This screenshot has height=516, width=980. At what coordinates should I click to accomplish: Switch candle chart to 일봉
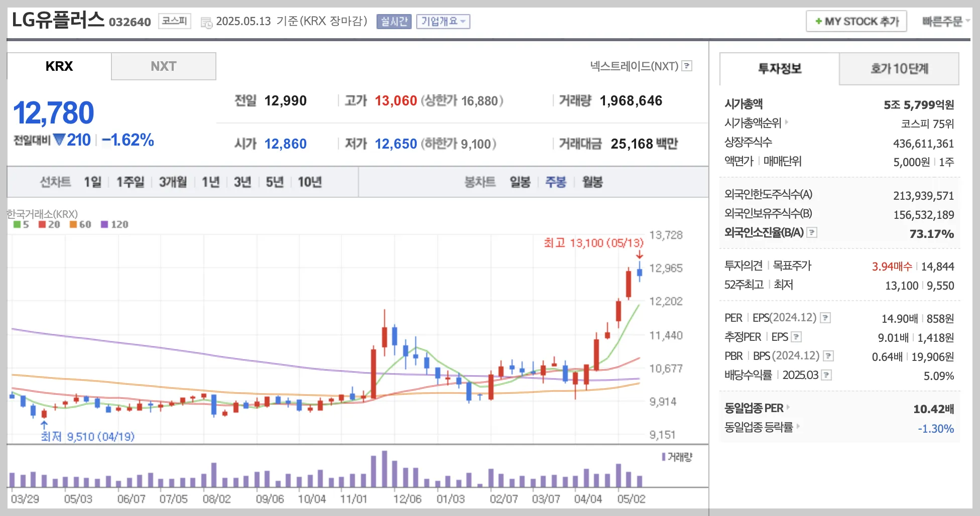(x=520, y=182)
